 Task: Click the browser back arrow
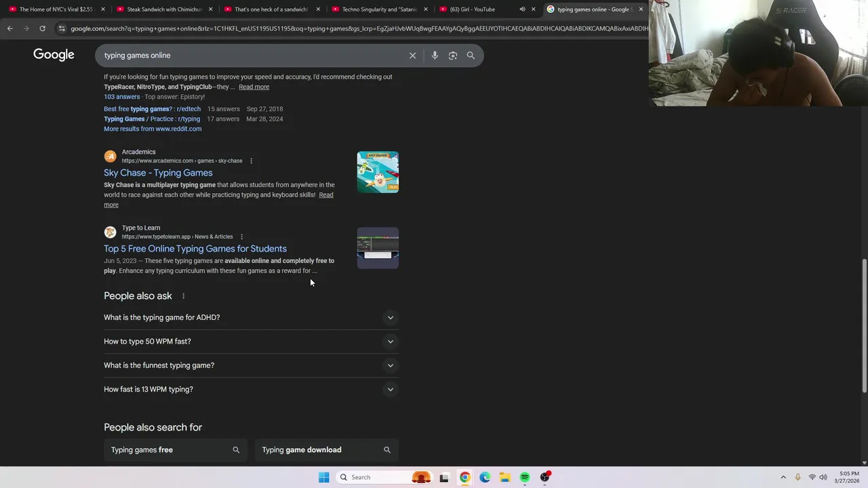pyautogui.click(x=9, y=28)
